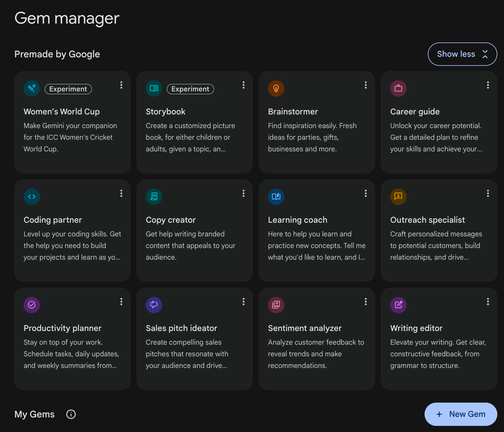Viewport: 504px width, 432px height.
Task: Open more options for Copy creator
Action: tap(244, 193)
